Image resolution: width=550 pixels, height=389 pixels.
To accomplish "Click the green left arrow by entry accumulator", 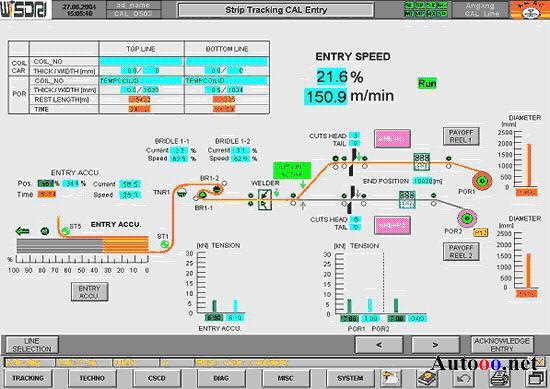I will (23, 231).
